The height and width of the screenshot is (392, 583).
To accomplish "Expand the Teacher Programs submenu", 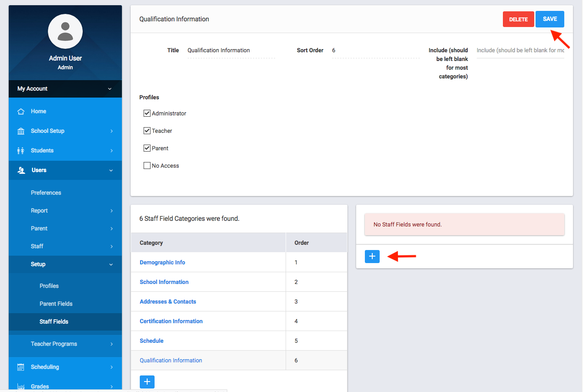I will click(x=111, y=344).
